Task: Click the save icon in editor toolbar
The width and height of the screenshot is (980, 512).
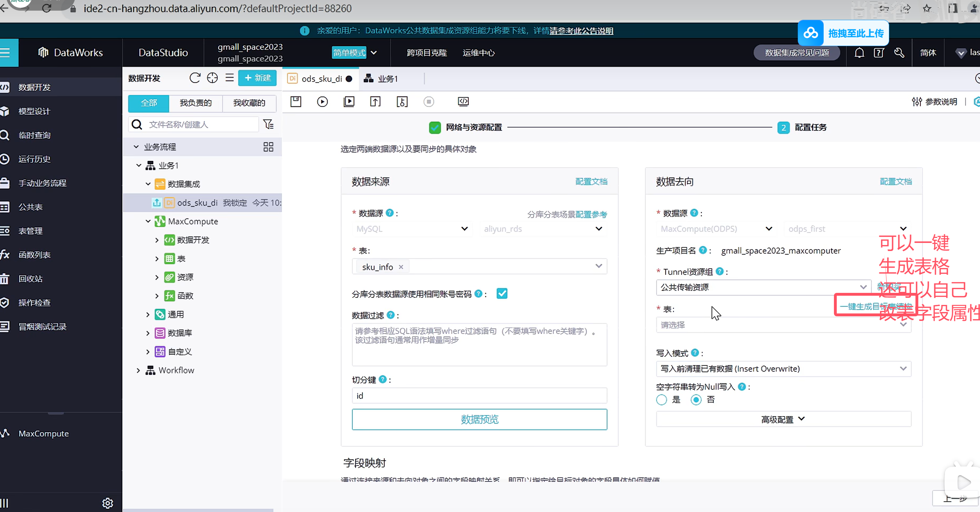Action: (296, 101)
